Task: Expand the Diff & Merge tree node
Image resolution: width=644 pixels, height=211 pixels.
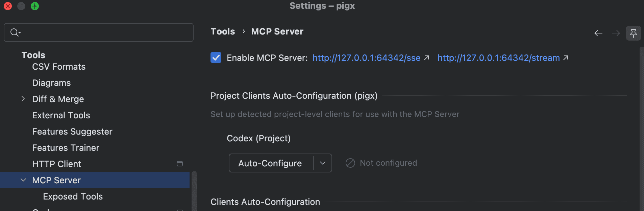Action: point(23,99)
